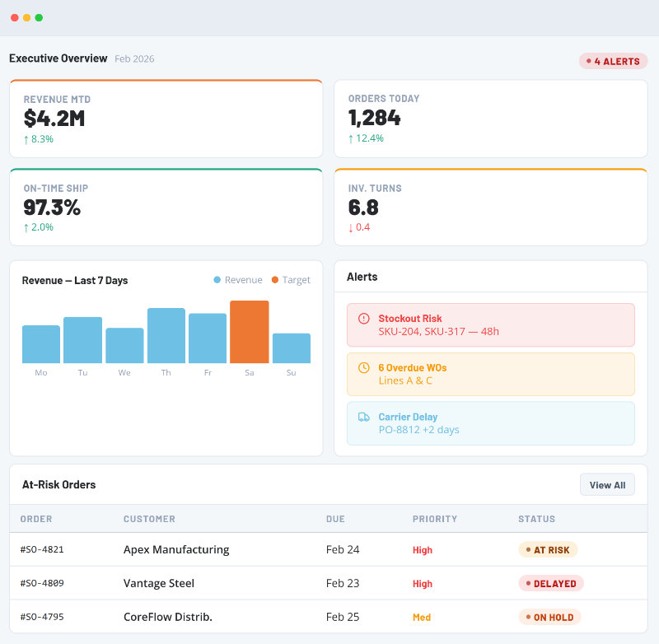659x644 pixels.
Task: Click the clock icon for Overdue WOs
Action: point(364,368)
